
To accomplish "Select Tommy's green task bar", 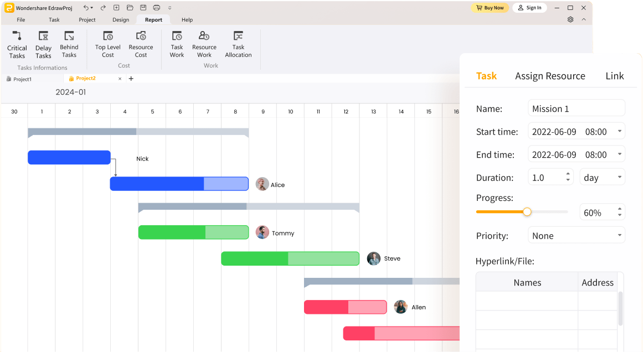I will click(193, 232).
